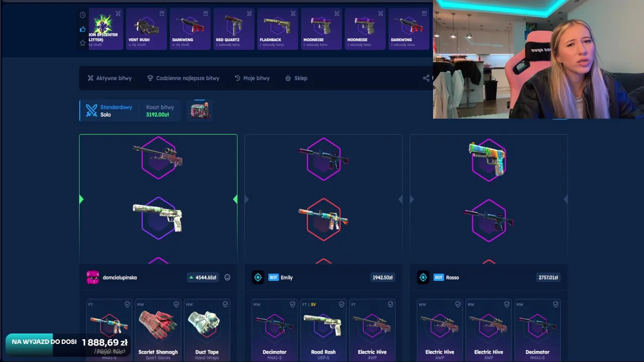Click Rosso's bot target avatar icon
Image resolution: width=644 pixels, height=362 pixels.
(423, 278)
